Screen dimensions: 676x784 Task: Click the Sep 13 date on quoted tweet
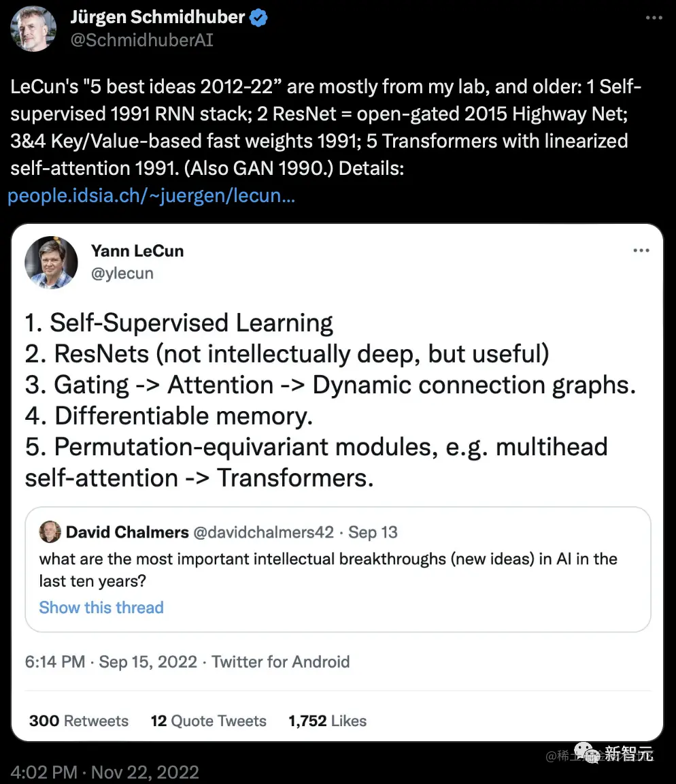click(373, 532)
